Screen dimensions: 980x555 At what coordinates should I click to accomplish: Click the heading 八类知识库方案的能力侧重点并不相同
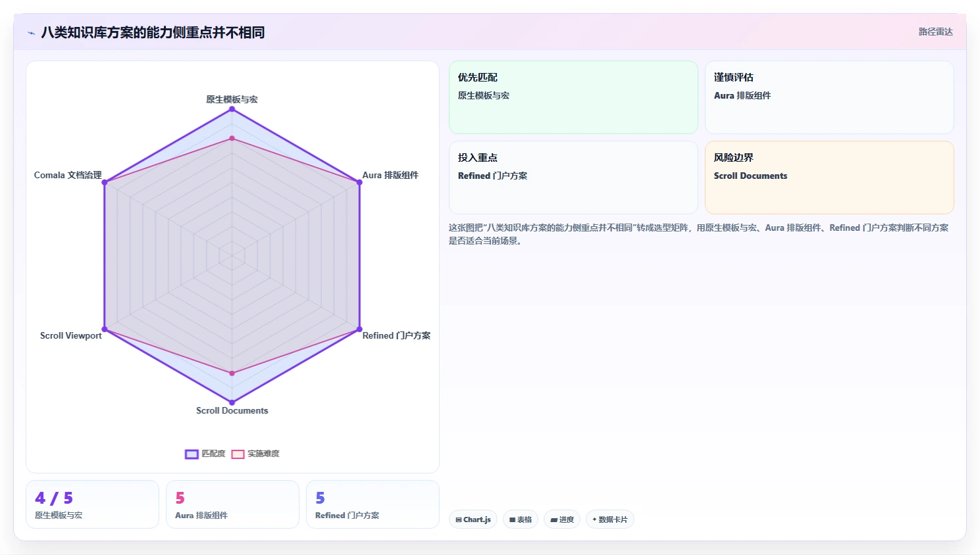[153, 32]
